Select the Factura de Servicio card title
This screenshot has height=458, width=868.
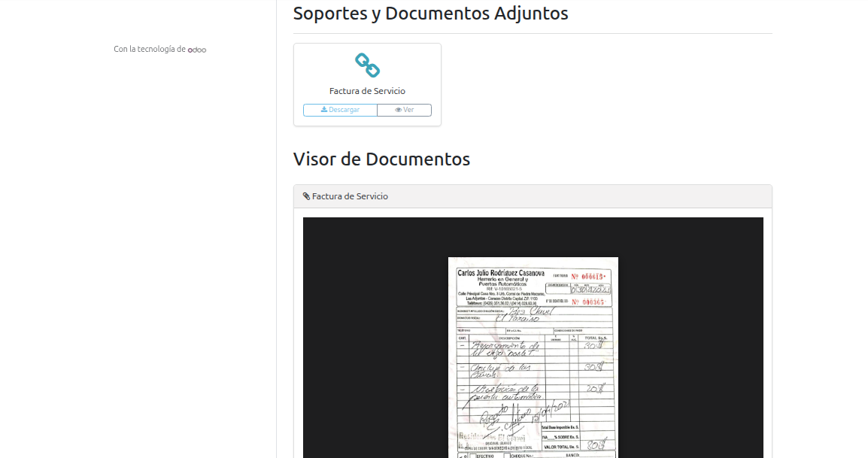[367, 91]
